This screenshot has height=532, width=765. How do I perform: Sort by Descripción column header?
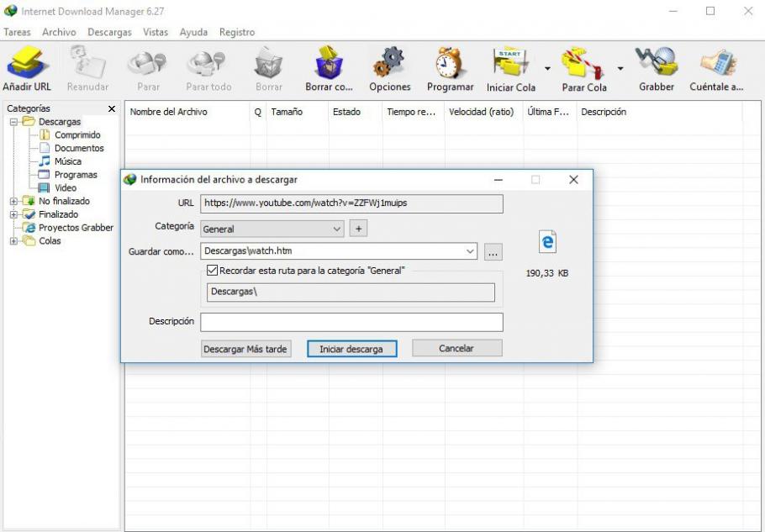point(660,112)
